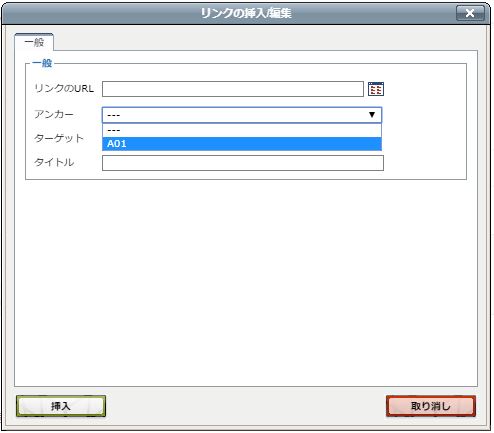494x433 pixels.
Task: Click the アンカー label
Action: click(54, 114)
